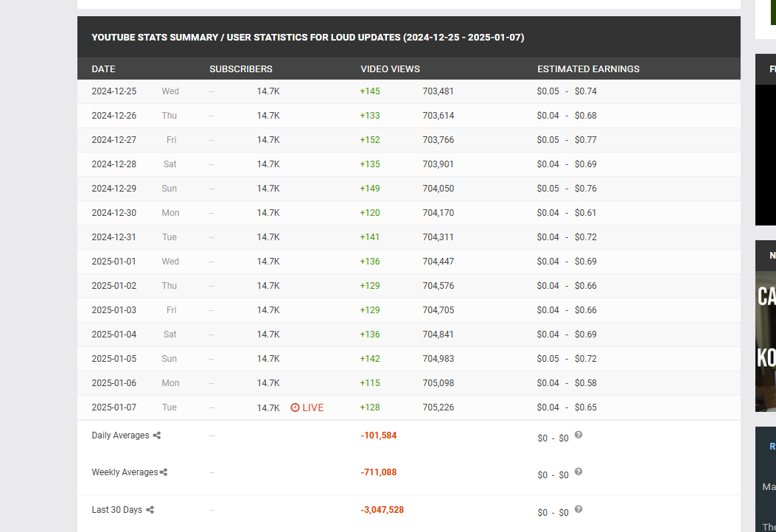The width and height of the screenshot is (776, 532).
Task: Click the ESTIMATED EARNINGS column header
Action: coord(588,69)
